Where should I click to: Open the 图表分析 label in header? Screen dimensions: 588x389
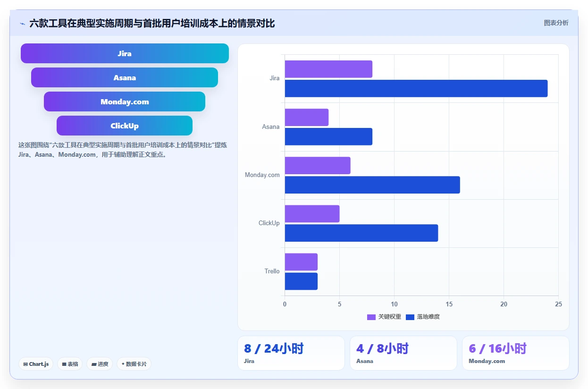click(556, 23)
